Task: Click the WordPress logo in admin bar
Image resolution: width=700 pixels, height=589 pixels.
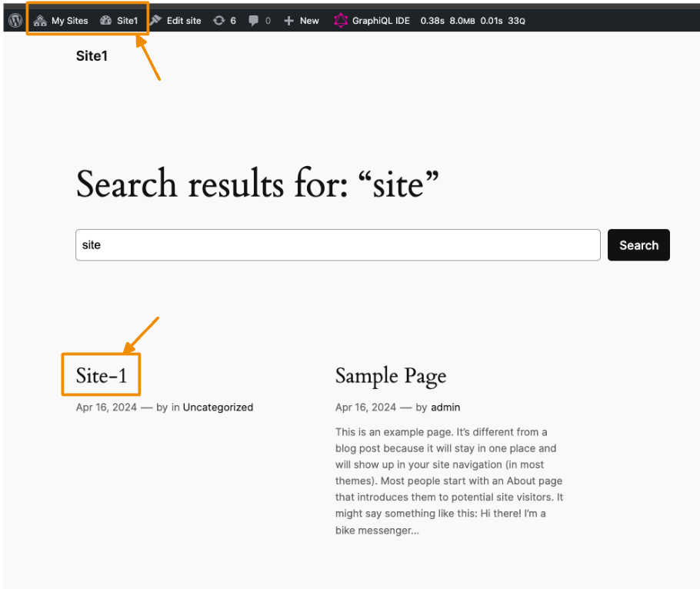Action: tap(15, 20)
